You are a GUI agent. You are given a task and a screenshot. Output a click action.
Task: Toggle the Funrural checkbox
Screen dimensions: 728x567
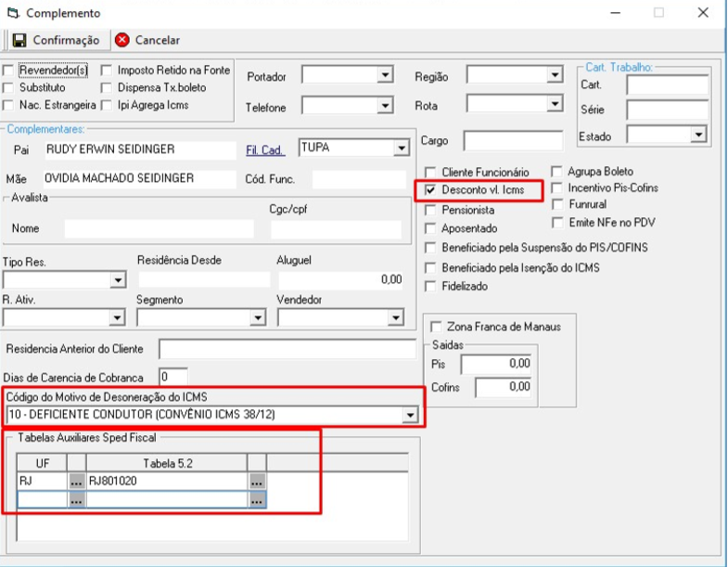(556, 204)
